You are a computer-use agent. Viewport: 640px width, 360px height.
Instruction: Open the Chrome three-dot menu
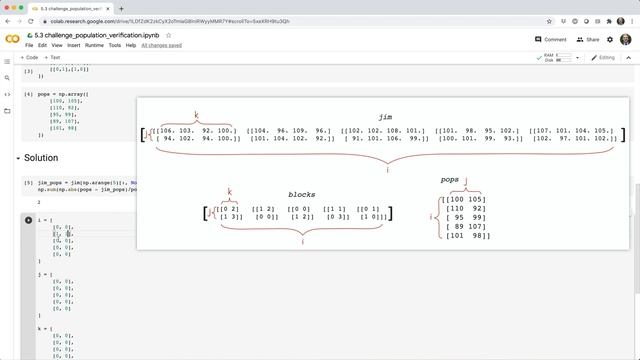click(x=632, y=21)
